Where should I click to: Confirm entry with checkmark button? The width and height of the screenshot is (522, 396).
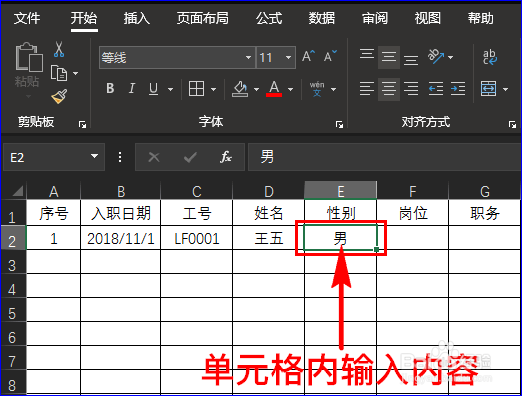point(190,157)
